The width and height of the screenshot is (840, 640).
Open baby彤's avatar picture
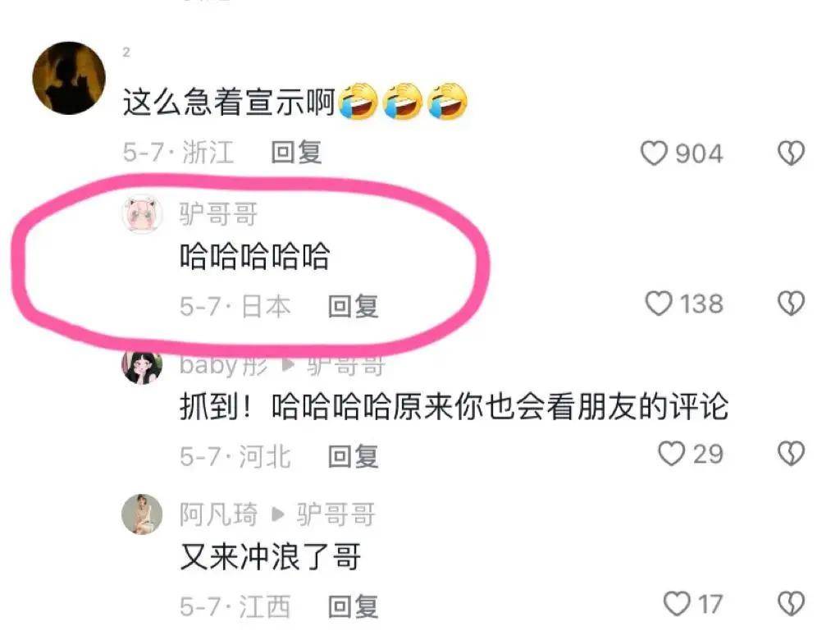[x=142, y=366]
